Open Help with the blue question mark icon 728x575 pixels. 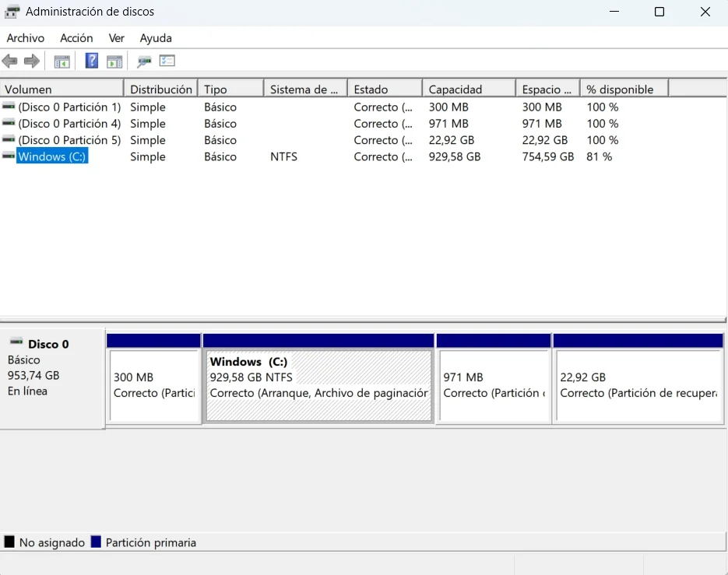91,61
